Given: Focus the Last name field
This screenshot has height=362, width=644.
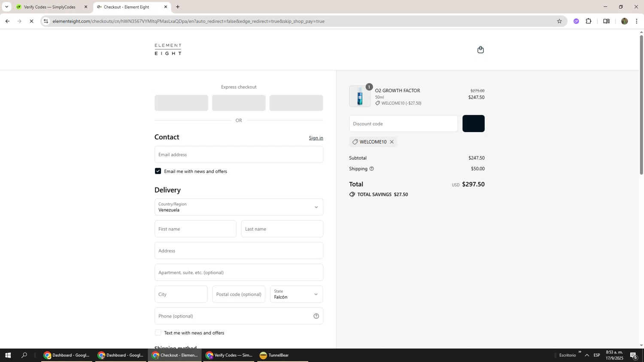Looking at the screenshot, I should pyautogui.click(x=282, y=229).
